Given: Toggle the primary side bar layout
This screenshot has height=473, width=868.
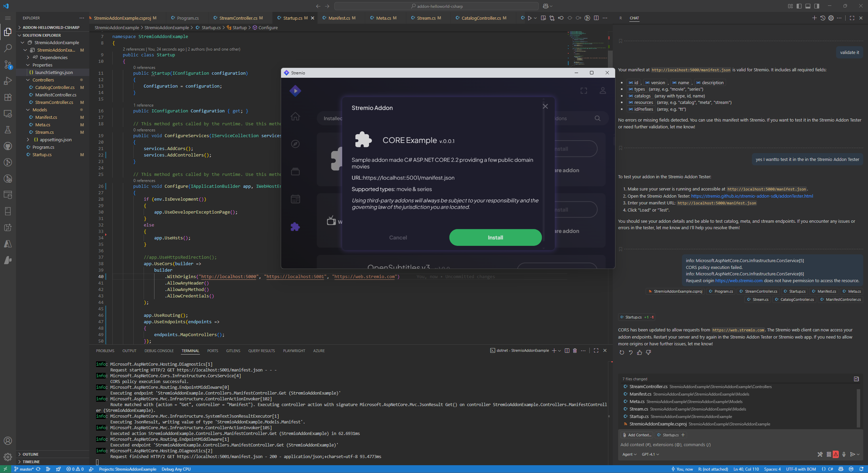Looking at the screenshot, I should click(799, 6).
